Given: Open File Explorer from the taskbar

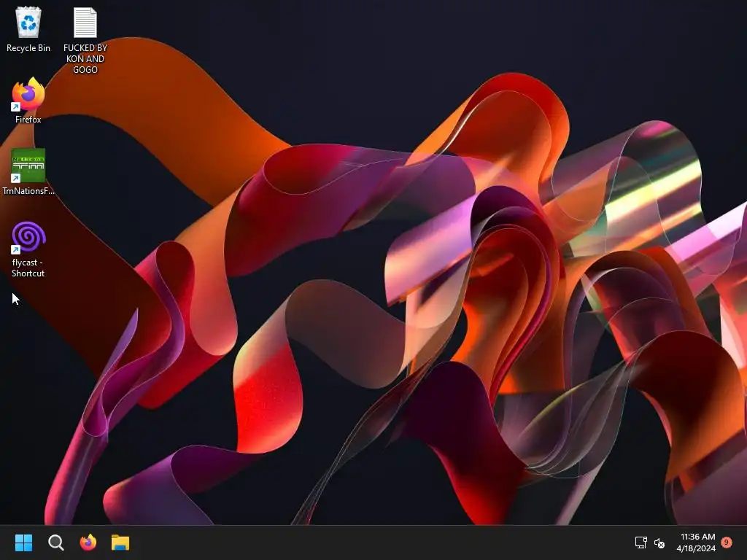Looking at the screenshot, I should (x=120, y=542).
